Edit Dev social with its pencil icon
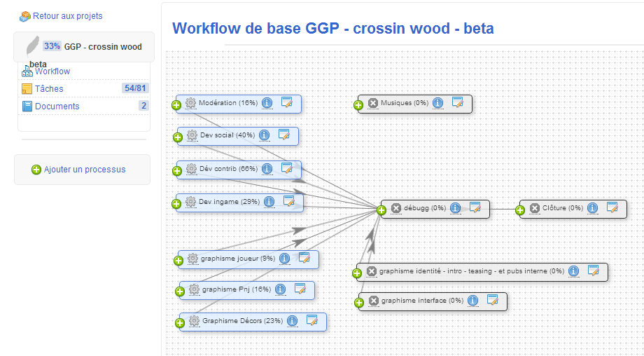Screen dimensions: 644x356 pos(284,135)
